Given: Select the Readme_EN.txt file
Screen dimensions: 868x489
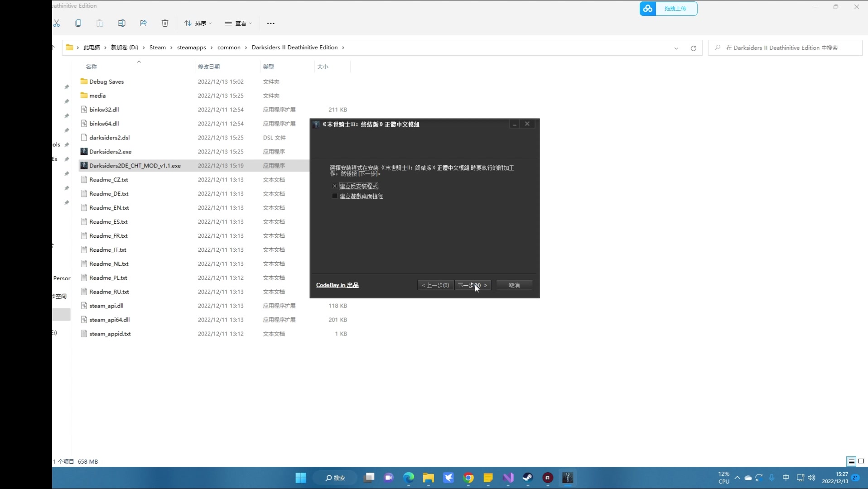Looking at the screenshot, I should pos(109,208).
